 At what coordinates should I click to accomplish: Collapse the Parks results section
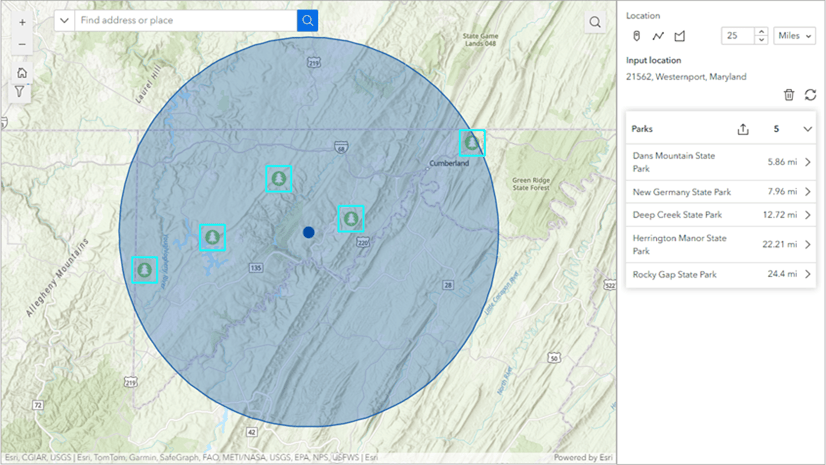(808, 129)
